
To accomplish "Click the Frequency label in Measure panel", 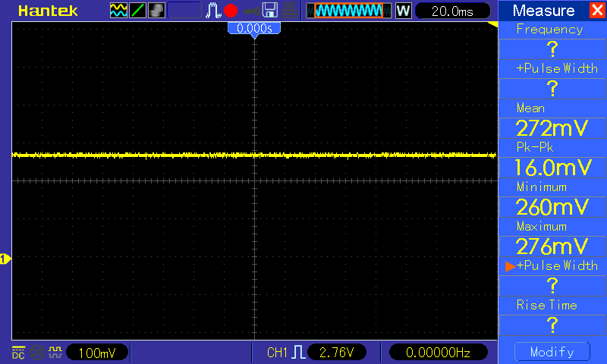I will (x=549, y=30).
